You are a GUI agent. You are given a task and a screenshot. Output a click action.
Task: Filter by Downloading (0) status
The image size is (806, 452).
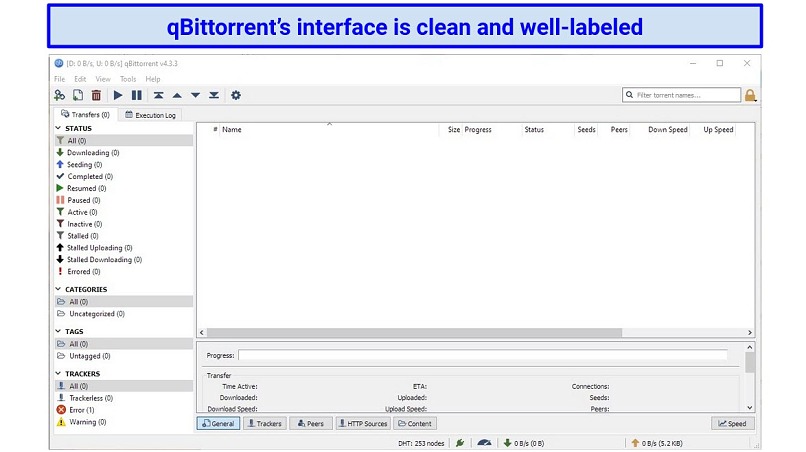124,153
